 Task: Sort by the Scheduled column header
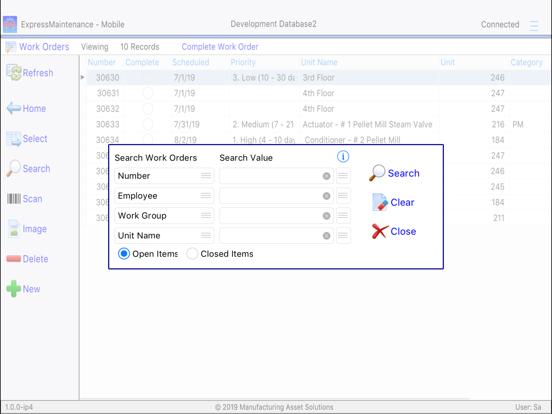coord(190,62)
